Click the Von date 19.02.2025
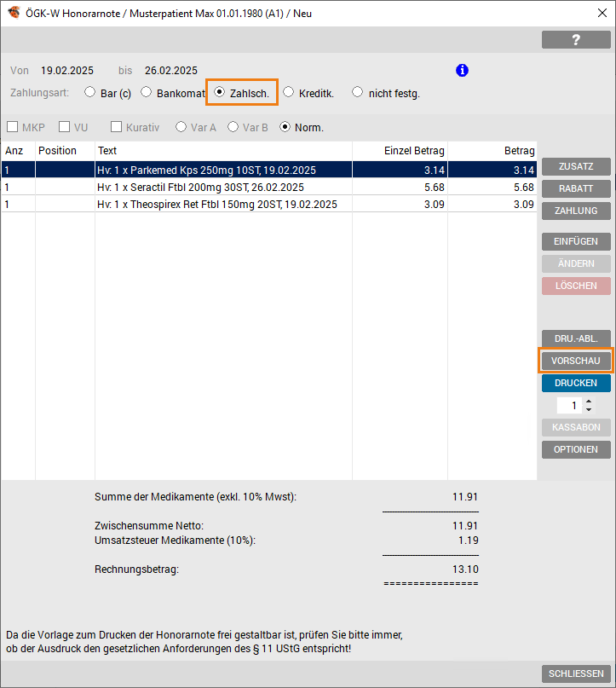616x688 pixels. click(67, 71)
